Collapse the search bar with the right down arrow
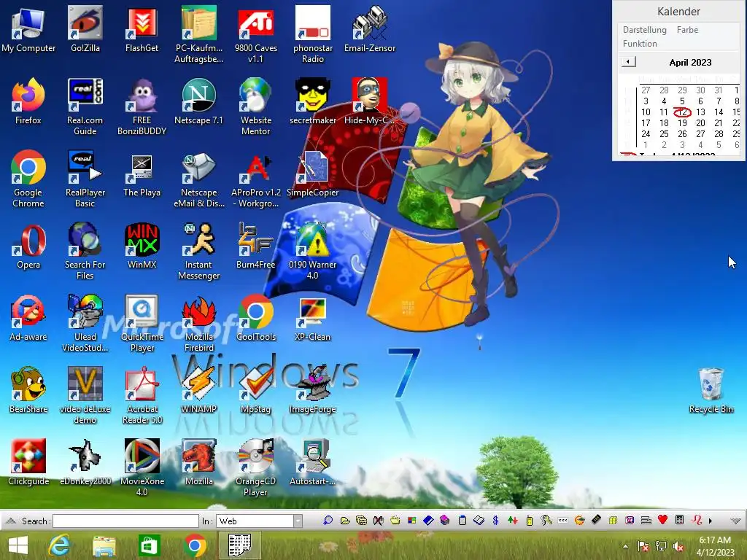 tap(735, 521)
